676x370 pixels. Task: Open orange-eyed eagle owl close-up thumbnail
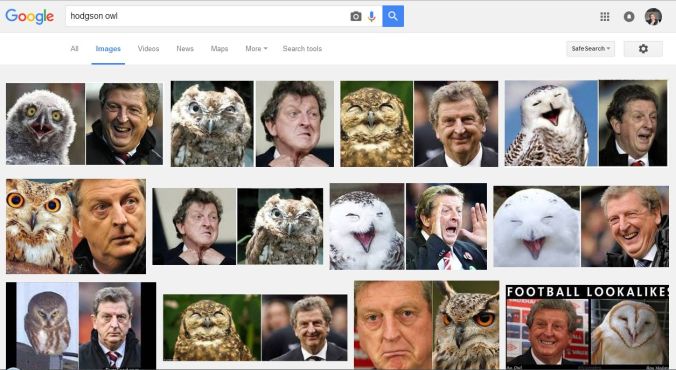pyautogui.click(x=76, y=226)
